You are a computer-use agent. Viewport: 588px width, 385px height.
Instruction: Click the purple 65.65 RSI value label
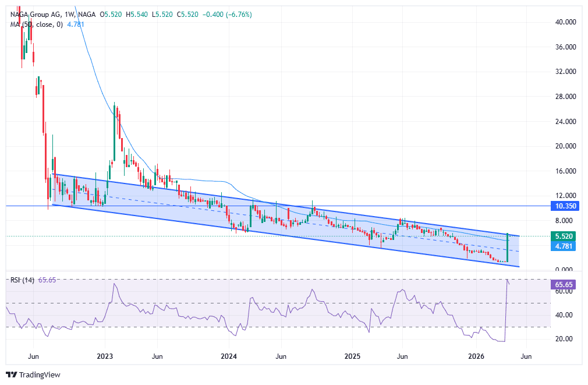coord(562,283)
